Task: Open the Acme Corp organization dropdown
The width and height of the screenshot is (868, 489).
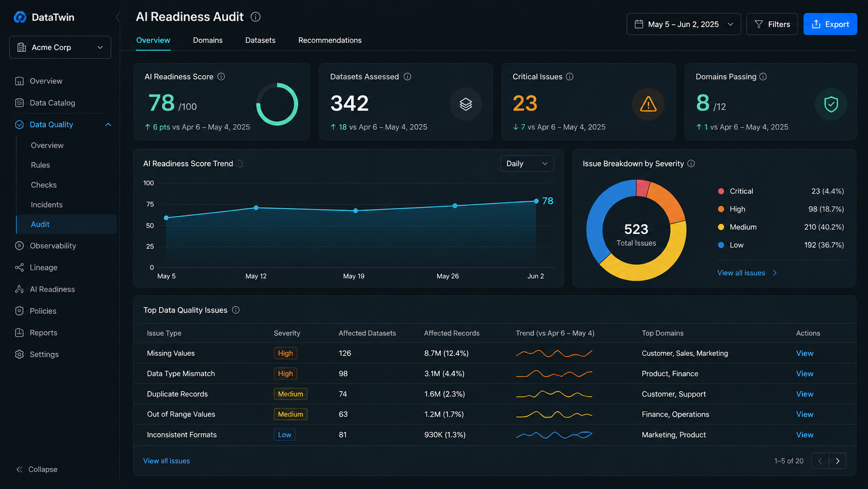Action: point(60,47)
